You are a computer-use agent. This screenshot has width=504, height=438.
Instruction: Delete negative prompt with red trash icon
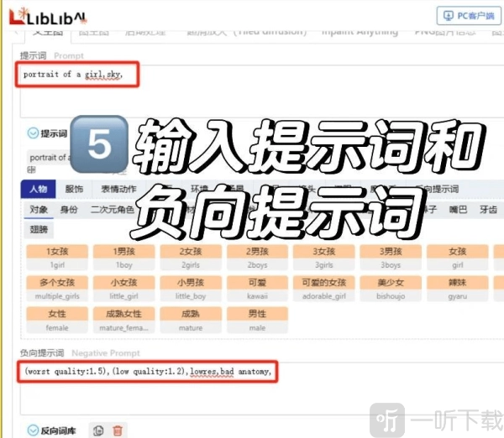coord(118,430)
